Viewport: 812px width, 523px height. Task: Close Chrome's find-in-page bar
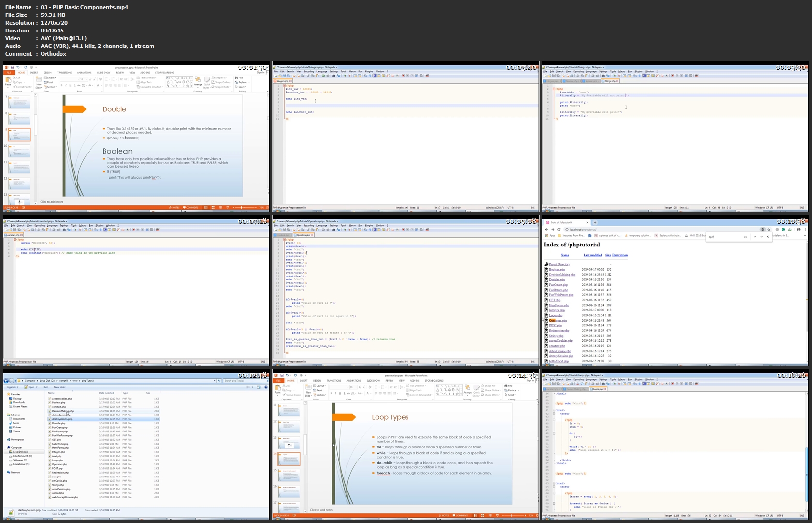point(767,237)
